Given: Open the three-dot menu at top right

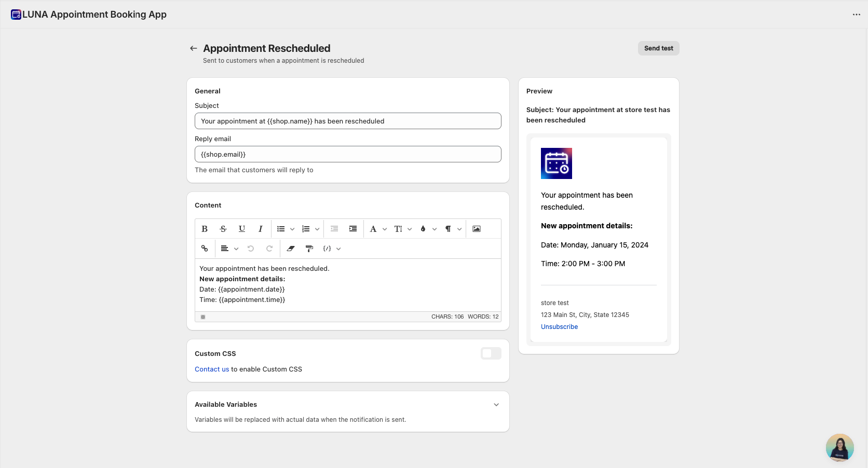Looking at the screenshot, I should pos(857,15).
